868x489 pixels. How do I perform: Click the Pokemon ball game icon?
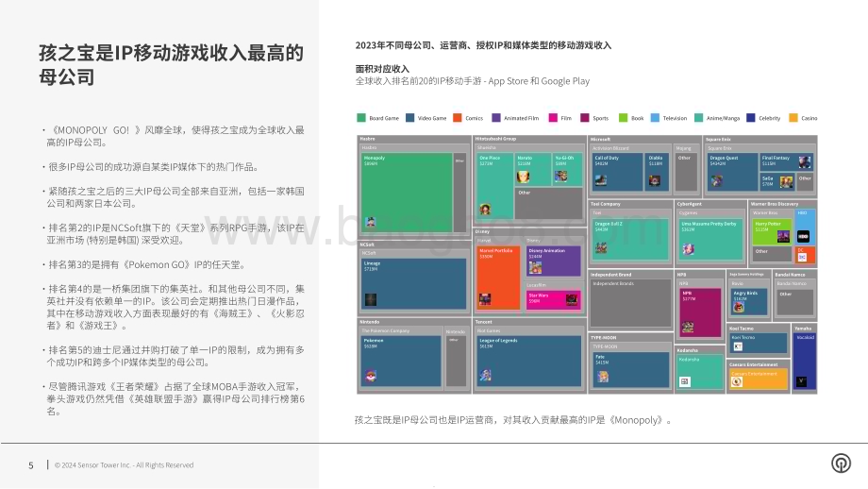(x=371, y=377)
